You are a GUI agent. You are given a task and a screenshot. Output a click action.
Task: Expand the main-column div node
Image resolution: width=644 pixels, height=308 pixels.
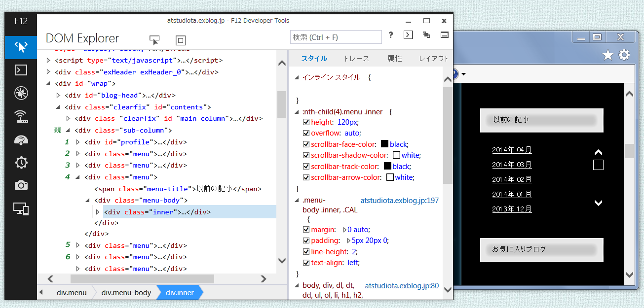68,118
